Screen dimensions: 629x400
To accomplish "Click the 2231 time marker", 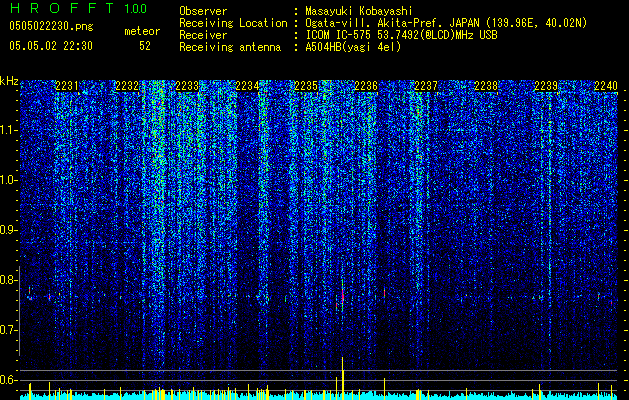I will [67, 86].
